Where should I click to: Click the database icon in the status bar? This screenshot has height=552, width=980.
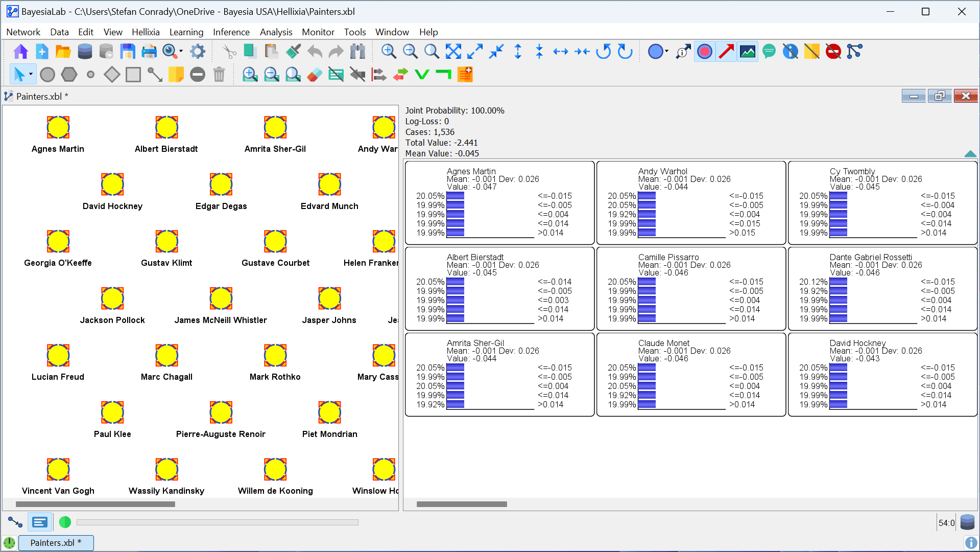[968, 522]
